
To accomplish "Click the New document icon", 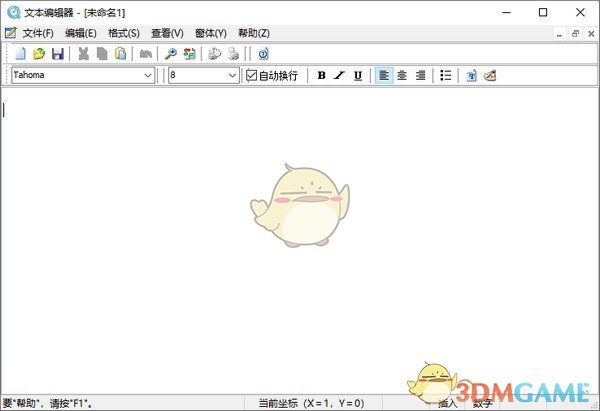I will tap(20, 54).
